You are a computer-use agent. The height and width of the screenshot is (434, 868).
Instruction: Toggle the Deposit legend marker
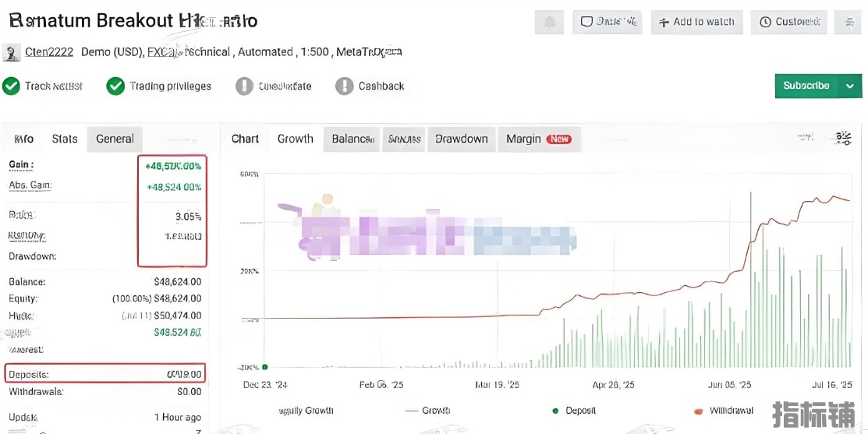tap(555, 411)
